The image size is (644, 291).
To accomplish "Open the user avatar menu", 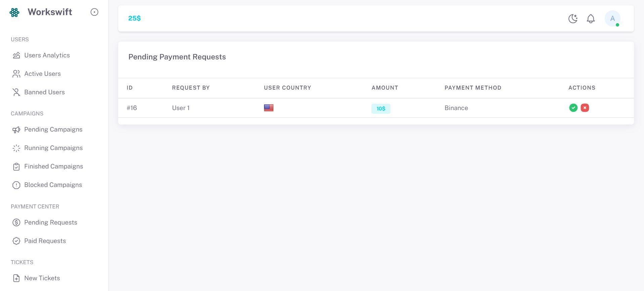I will pyautogui.click(x=612, y=19).
